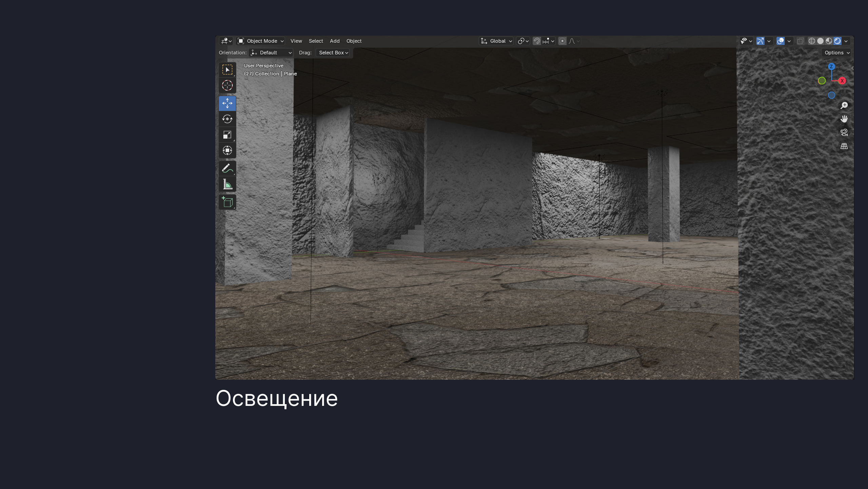Toggle X-ray mode
The height and width of the screenshot is (489, 868).
point(801,41)
